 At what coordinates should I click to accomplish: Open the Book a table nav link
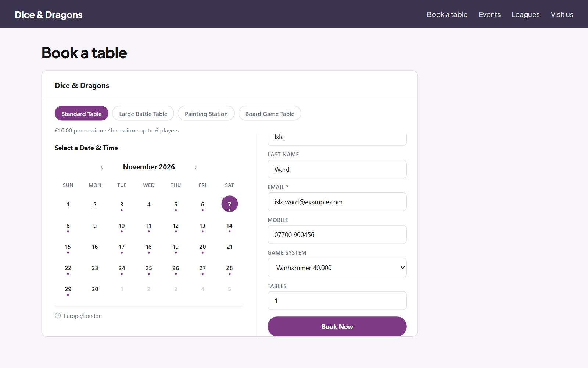(447, 14)
